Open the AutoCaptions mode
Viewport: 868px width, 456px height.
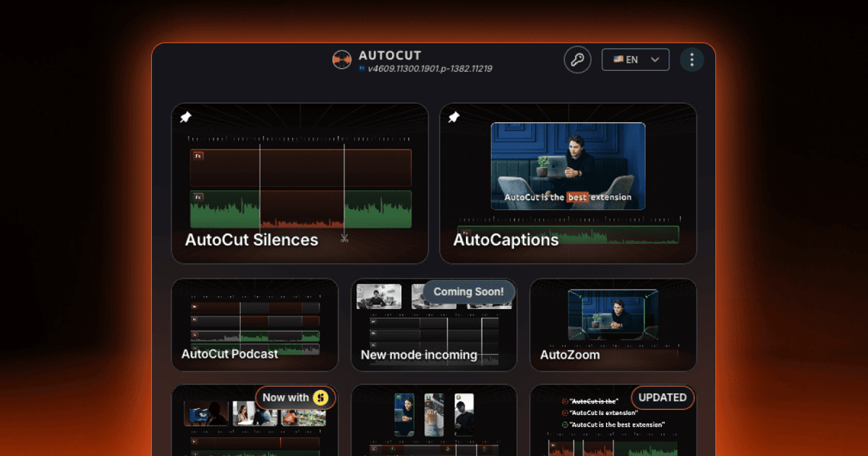pos(568,183)
